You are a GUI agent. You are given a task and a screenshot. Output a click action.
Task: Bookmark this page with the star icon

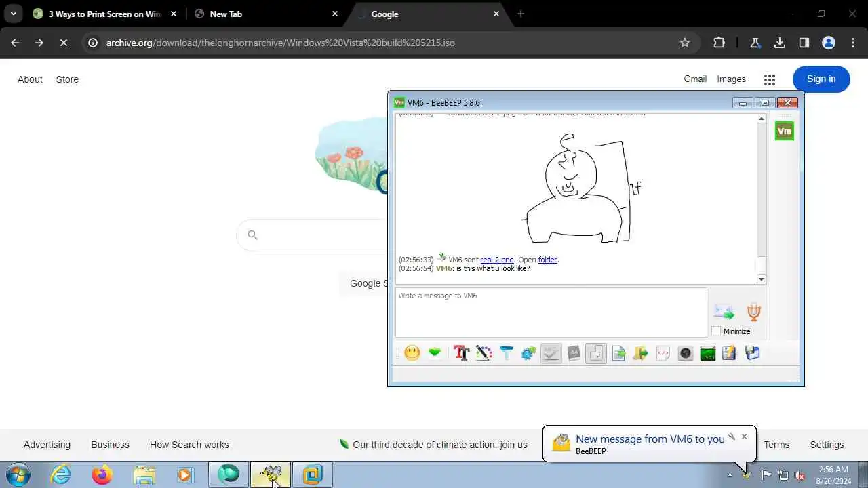[x=685, y=43]
